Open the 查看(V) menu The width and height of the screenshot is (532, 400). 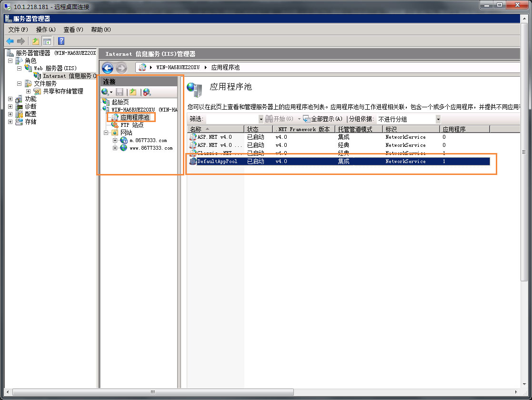(73, 30)
